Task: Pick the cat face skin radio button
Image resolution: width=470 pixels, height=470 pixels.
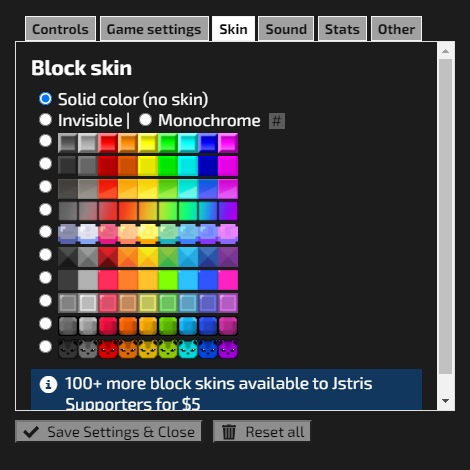Action: coord(45,347)
